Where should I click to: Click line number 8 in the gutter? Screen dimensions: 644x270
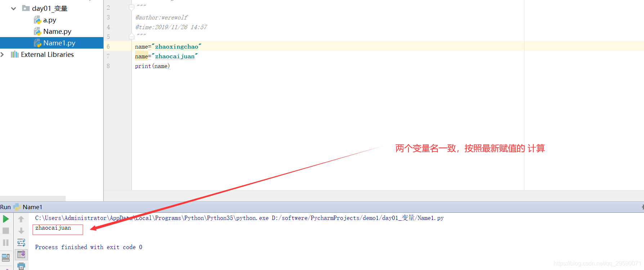point(108,66)
